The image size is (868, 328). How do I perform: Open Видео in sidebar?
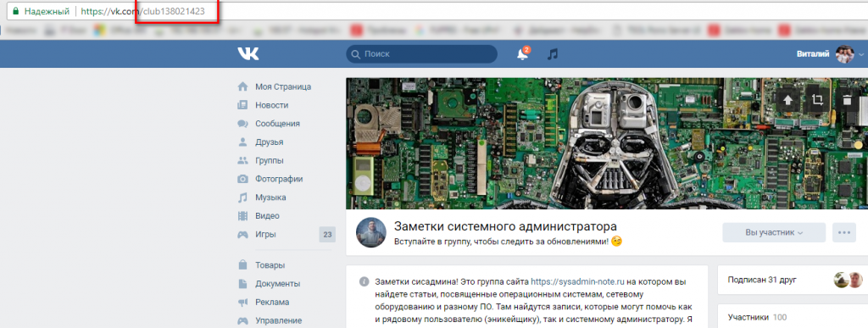267,216
